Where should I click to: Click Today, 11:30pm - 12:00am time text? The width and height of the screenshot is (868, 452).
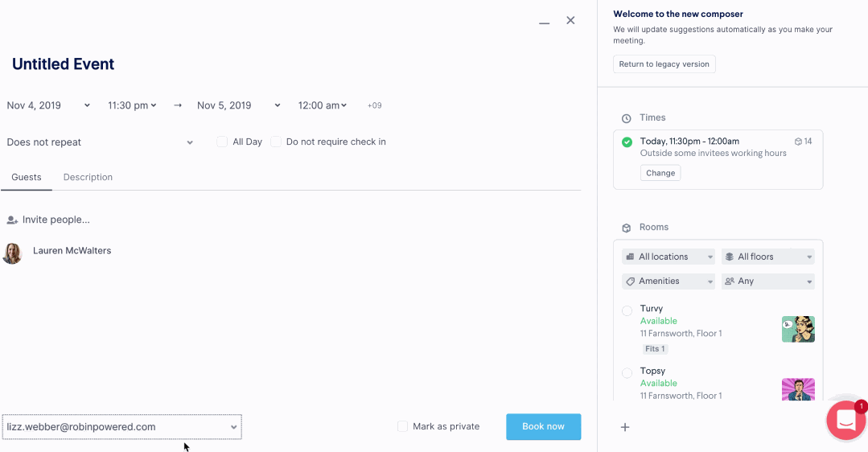point(689,142)
